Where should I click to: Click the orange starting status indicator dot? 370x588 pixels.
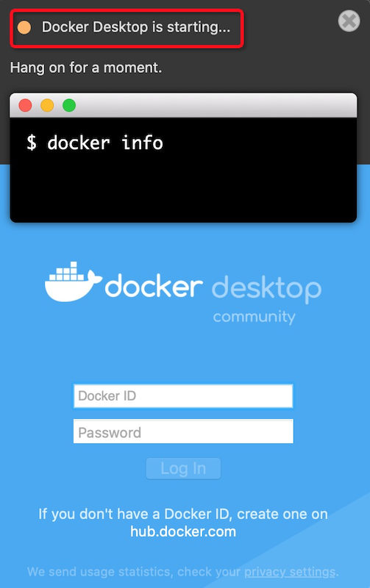[24, 27]
